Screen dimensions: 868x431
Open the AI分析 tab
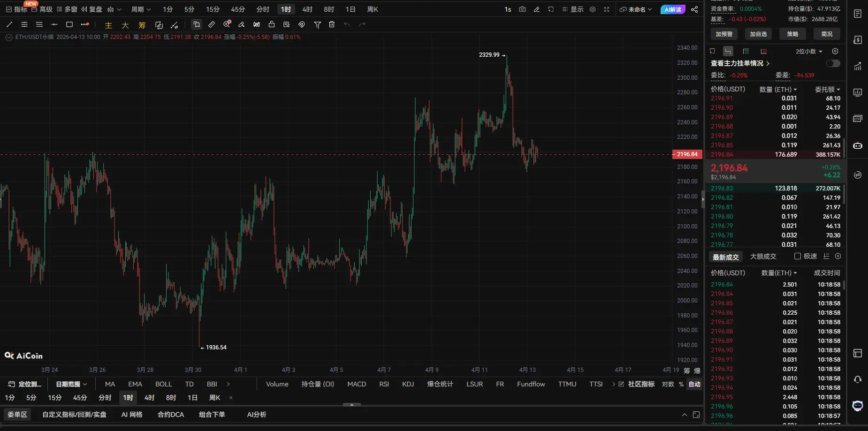pyautogui.click(x=257, y=415)
